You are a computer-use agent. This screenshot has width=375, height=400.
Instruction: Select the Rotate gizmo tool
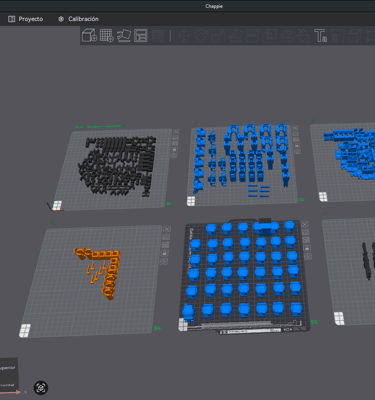(x=201, y=36)
